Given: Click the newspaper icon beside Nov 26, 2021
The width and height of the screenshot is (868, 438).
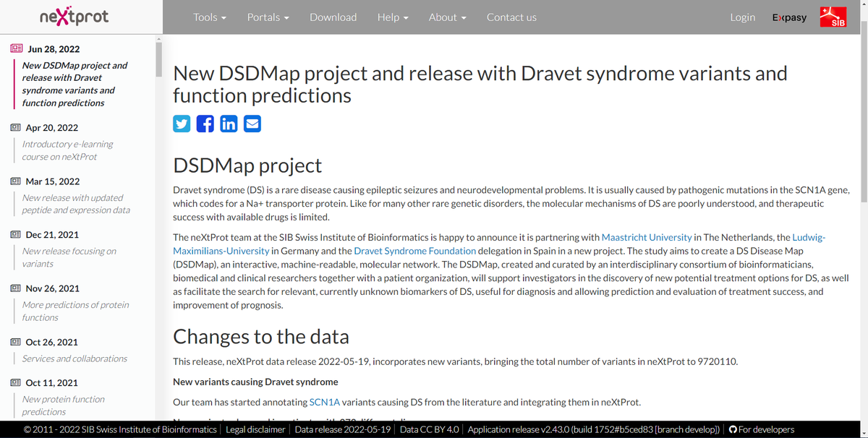Looking at the screenshot, I should 16,288.
